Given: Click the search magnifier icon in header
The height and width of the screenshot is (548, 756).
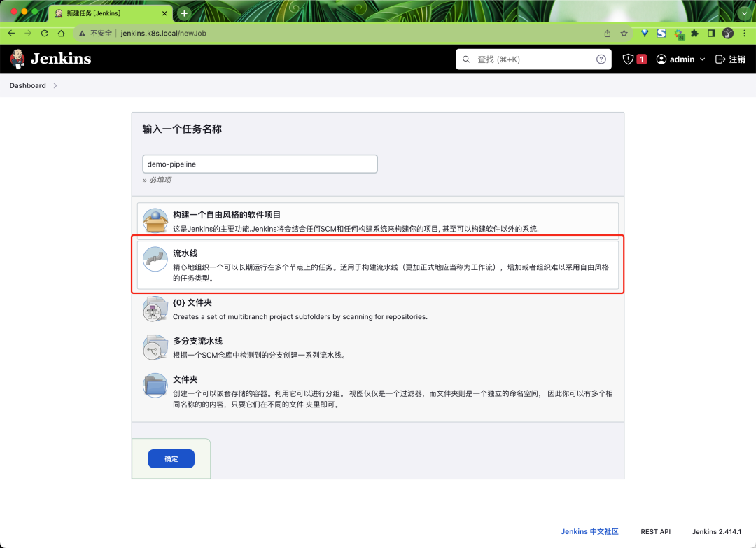Looking at the screenshot, I should click(x=466, y=59).
